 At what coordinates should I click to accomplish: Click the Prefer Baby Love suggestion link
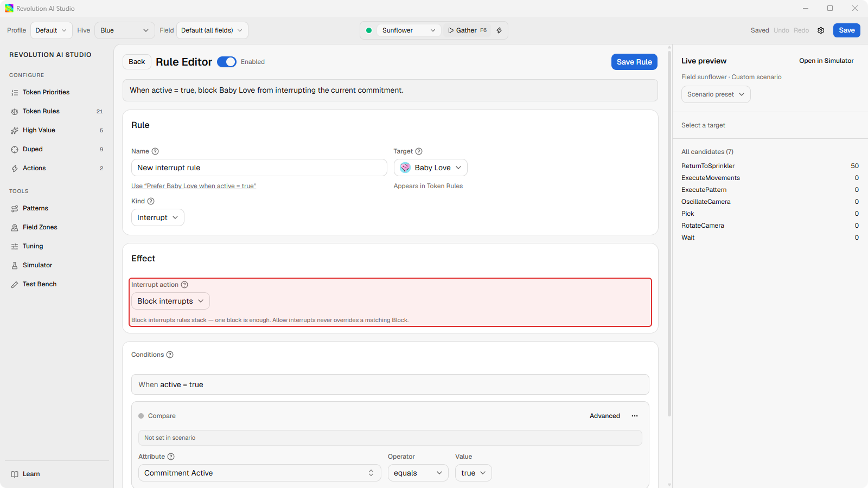pyautogui.click(x=194, y=186)
